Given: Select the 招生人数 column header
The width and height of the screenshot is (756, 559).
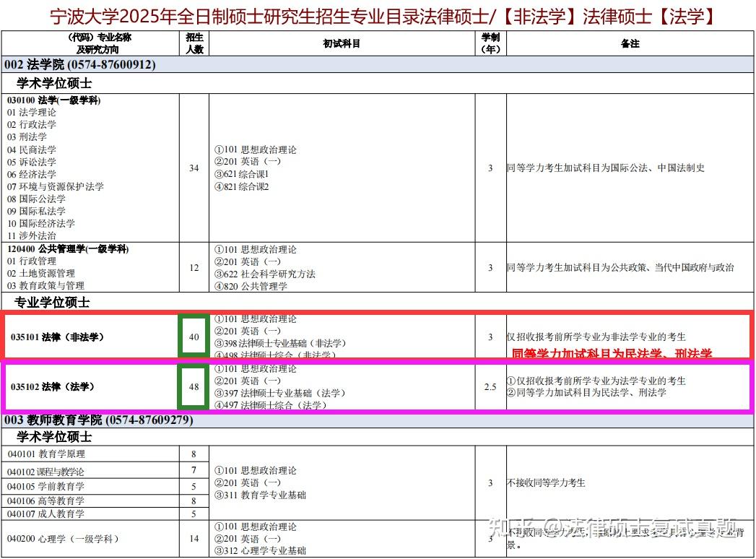Looking at the screenshot, I should pyautogui.click(x=194, y=43).
